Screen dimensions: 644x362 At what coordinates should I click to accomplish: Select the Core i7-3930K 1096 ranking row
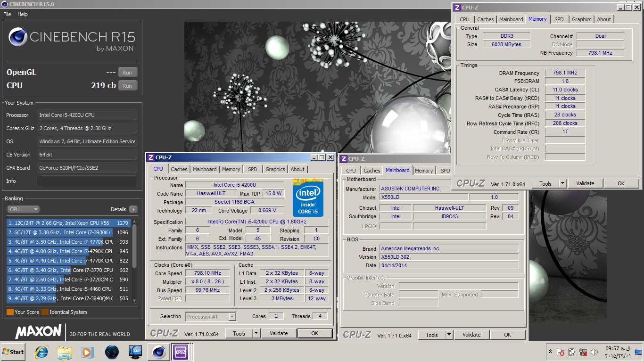(x=68, y=232)
